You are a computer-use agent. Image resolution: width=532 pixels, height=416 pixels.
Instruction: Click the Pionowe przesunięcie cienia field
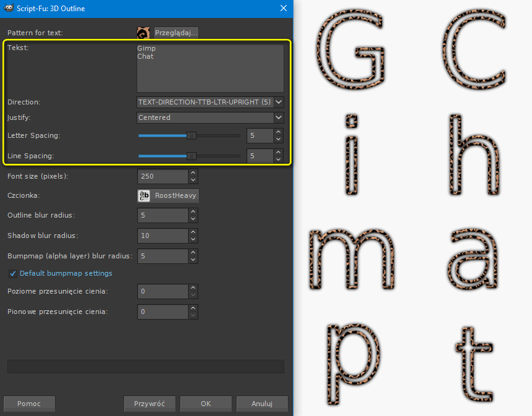(163, 312)
